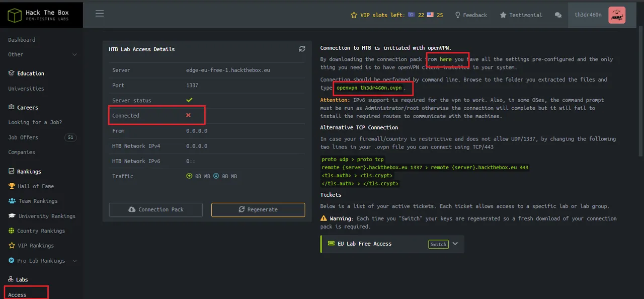Toggle the hamburger sidebar menu
The width and height of the screenshot is (644, 299).
(100, 14)
